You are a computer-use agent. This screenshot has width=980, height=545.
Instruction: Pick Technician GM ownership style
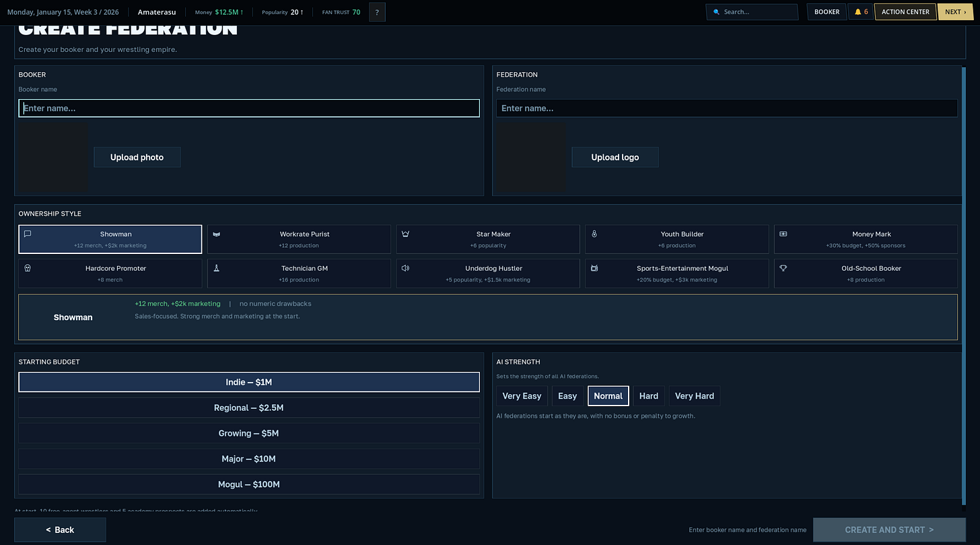click(299, 274)
